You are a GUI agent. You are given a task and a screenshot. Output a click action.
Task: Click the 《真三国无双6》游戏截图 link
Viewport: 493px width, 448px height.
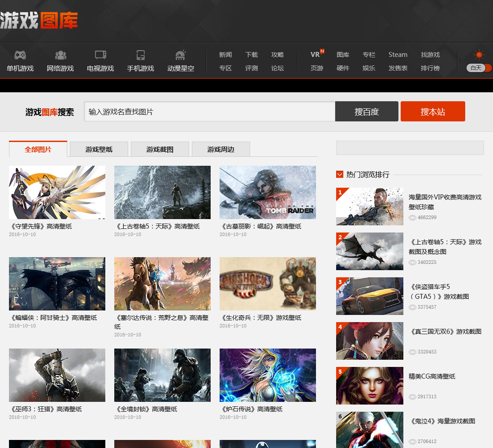445,332
